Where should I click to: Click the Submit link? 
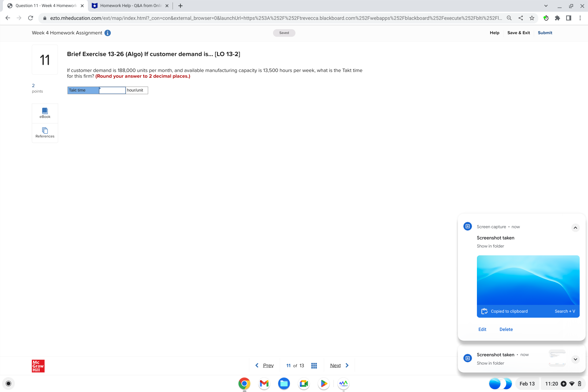[545, 33]
